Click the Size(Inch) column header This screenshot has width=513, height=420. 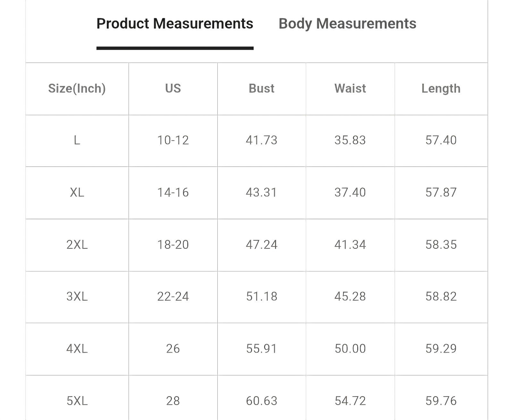coord(77,89)
